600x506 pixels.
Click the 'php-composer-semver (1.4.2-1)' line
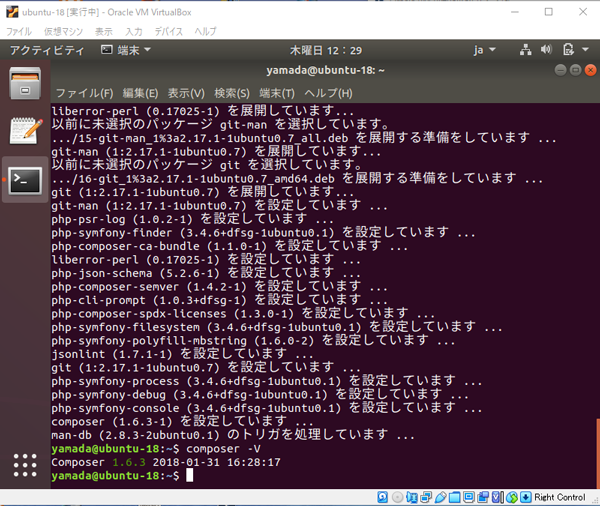(219, 286)
